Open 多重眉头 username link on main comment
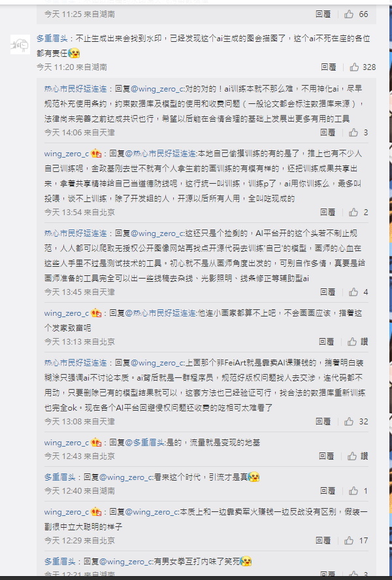 point(52,39)
